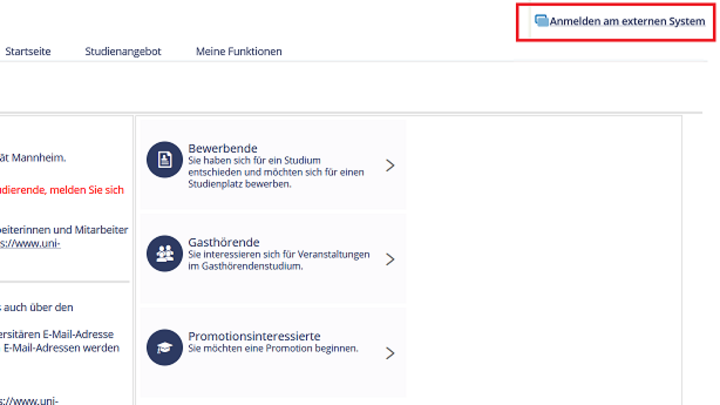Click text 'im Gasthörendenstudium.'

pos(246,266)
